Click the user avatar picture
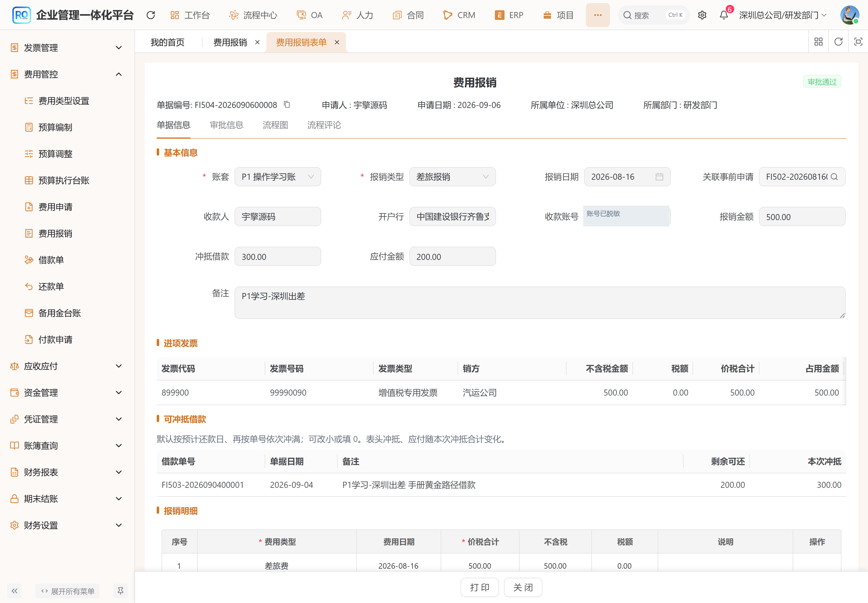Image resolution: width=868 pixels, height=603 pixels. click(850, 15)
